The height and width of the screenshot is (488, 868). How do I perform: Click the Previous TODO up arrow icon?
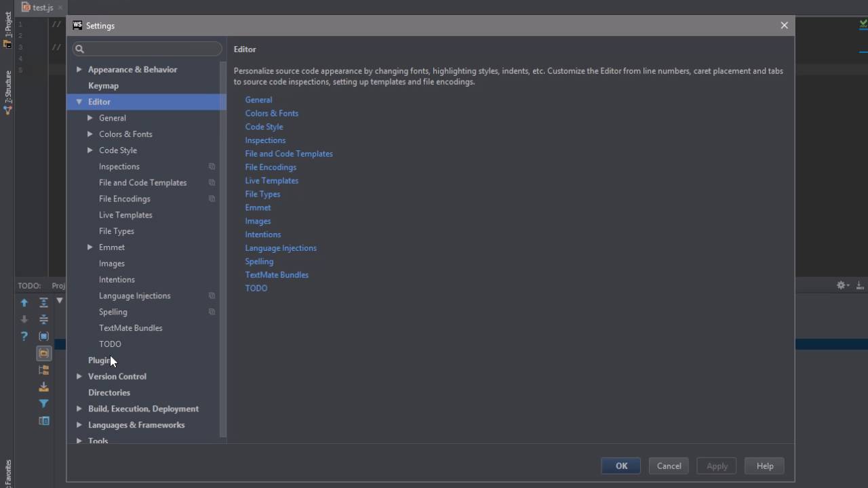[x=24, y=303]
